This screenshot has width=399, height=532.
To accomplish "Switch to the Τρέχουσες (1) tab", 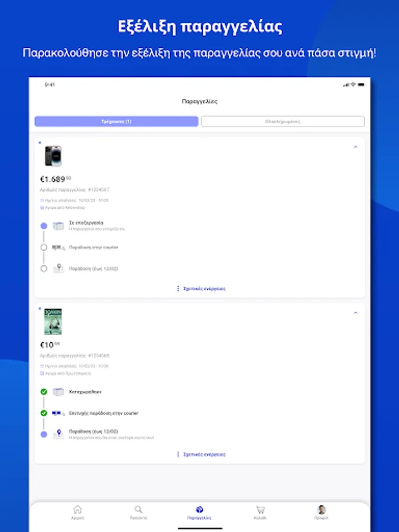I will pyautogui.click(x=116, y=121).
